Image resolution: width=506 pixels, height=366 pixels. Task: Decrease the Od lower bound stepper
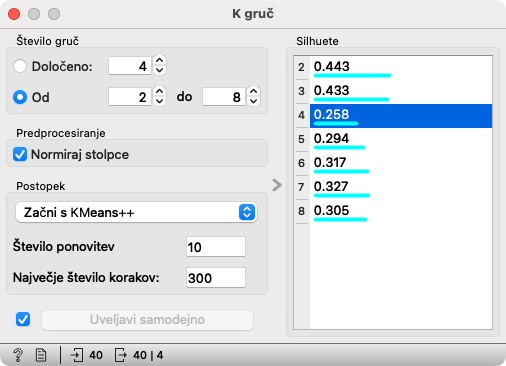click(160, 101)
